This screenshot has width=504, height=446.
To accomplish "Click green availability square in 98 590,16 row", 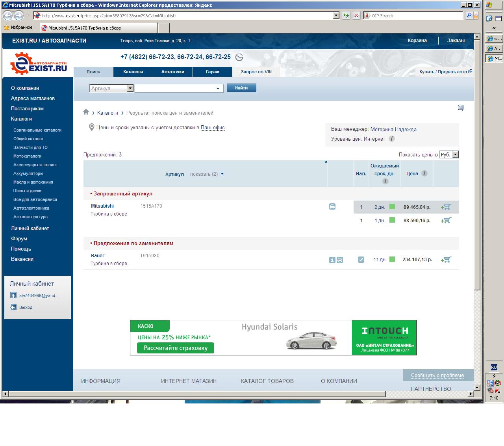I will coord(392,220).
